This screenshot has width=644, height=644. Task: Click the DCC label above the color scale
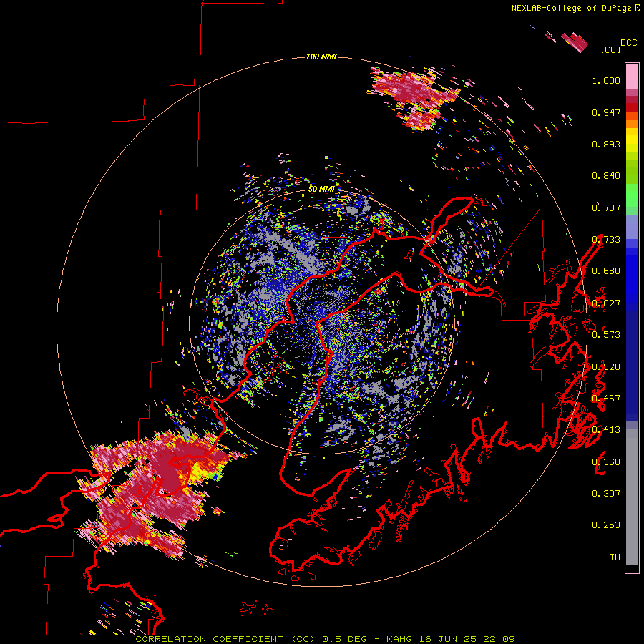click(x=629, y=43)
